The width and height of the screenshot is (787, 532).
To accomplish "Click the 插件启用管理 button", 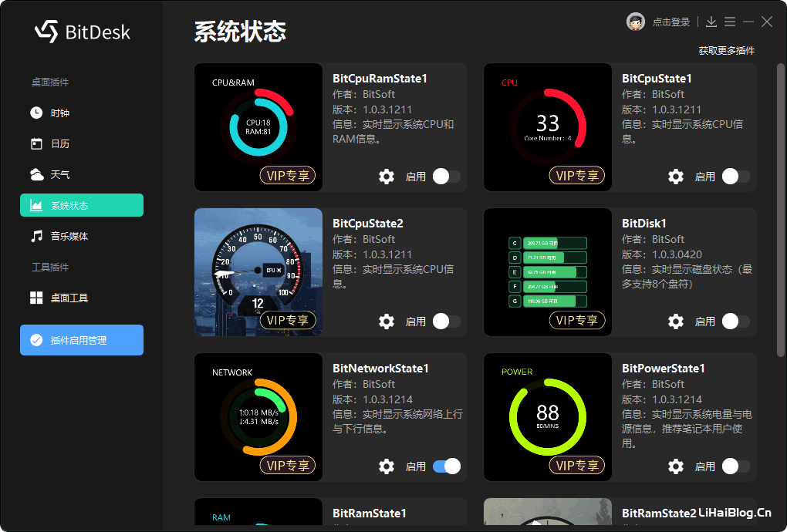I will (82, 340).
